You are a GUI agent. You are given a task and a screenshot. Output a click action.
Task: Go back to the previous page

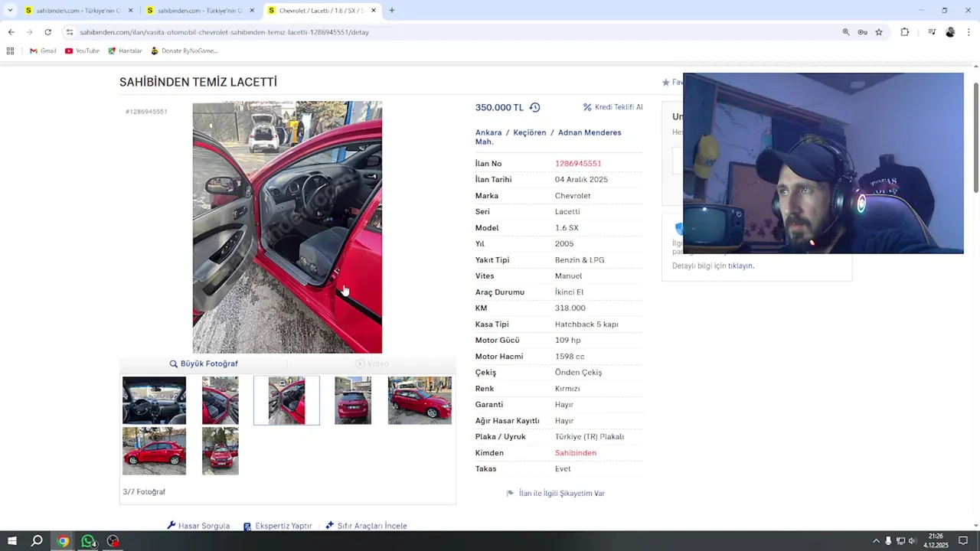(x=11, y=32)
